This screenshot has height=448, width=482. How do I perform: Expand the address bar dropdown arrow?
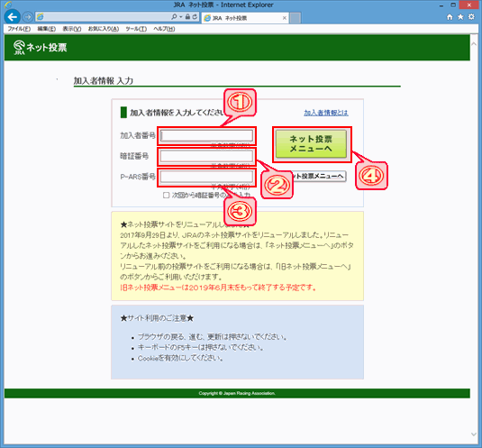(x=181, y=17)
